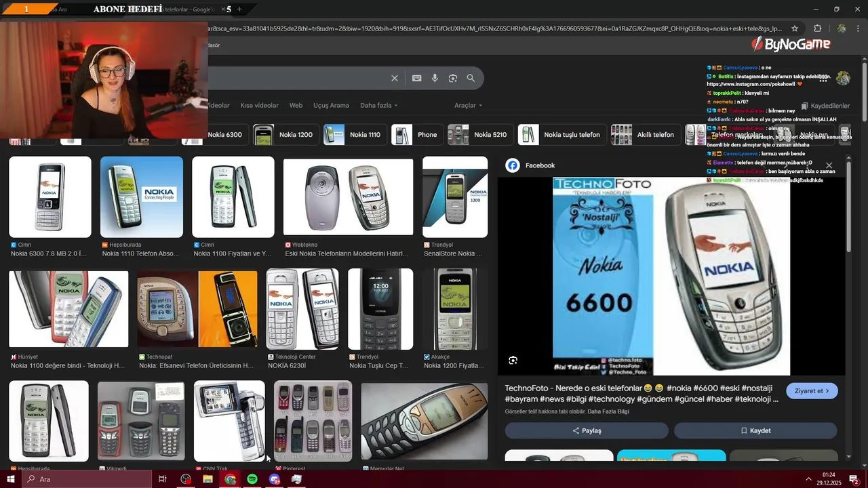Bookmark this page with the star icon
This screenshot has width=868, height=488.
[795, 28]
